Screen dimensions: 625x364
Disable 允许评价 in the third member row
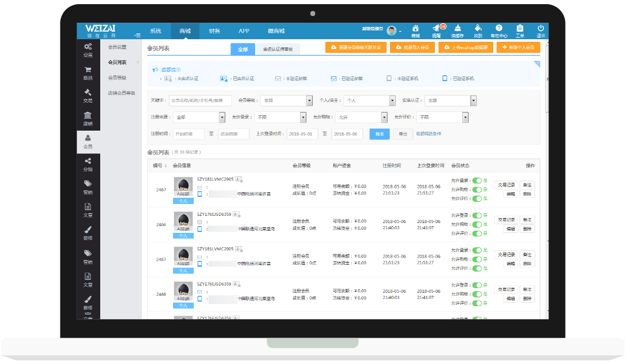pyautogui.click(x=477, y=268)
